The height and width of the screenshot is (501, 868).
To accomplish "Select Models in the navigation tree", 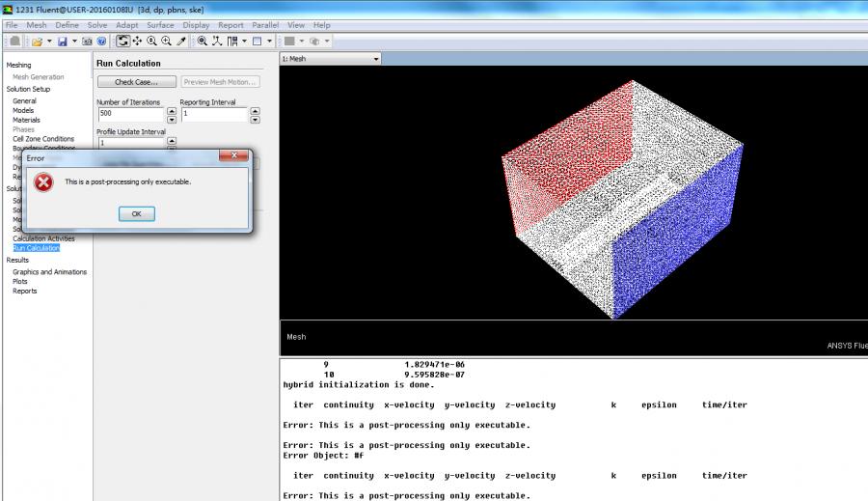I will tap(23, 110).
